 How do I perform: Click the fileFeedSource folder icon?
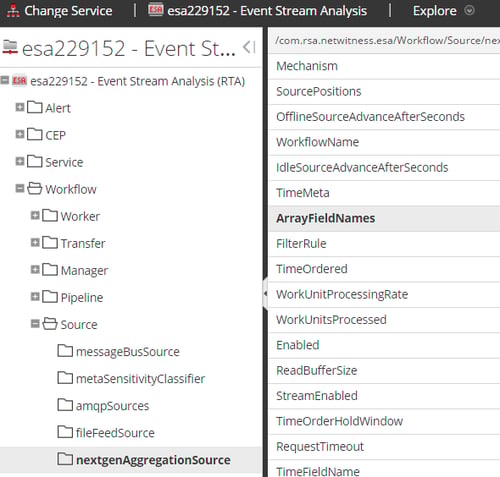coord(65,432)
